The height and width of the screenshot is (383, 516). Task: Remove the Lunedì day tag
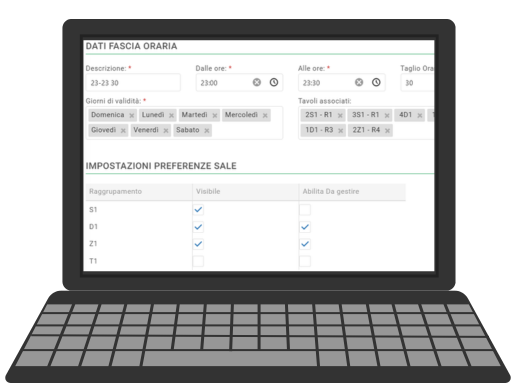(x=171, y=115)
